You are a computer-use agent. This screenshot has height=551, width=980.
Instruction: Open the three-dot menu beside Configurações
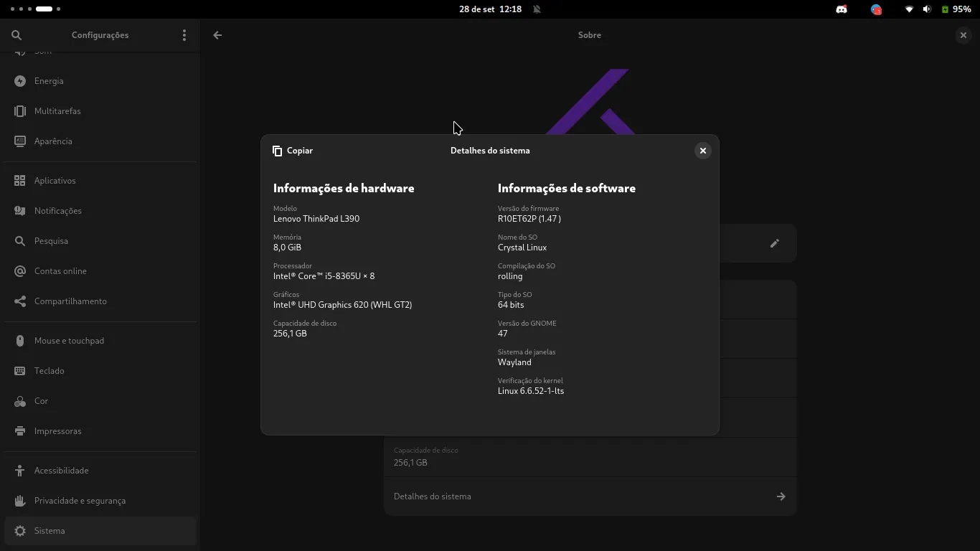(x=184, y=35)
